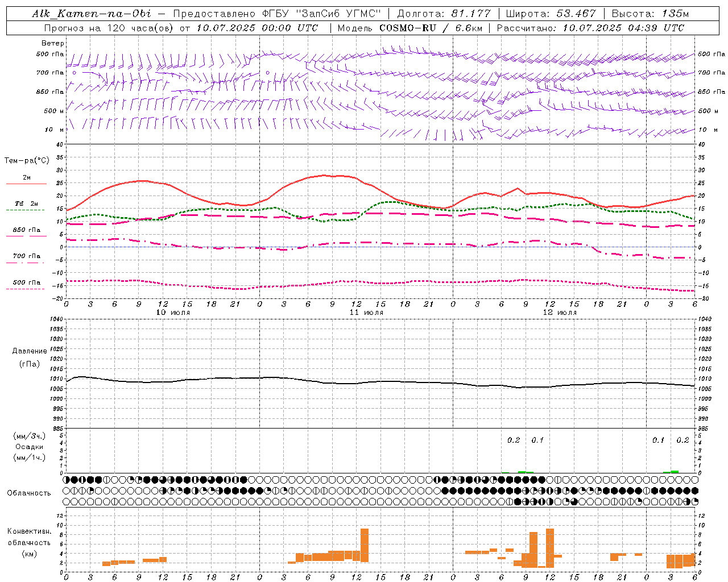The height and width of the screenshot is (582, 728).
Task: Click the (мм/1ч.) precipitation unit label
Action: (29, 458)
